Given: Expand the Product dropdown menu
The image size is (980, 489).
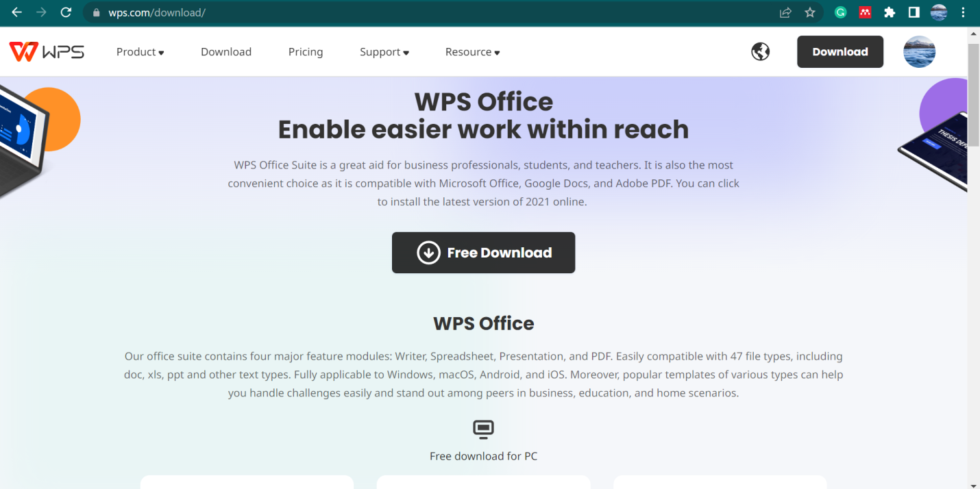Looking at the screenshot, I should pyautogui.click(x=140, y=52).
